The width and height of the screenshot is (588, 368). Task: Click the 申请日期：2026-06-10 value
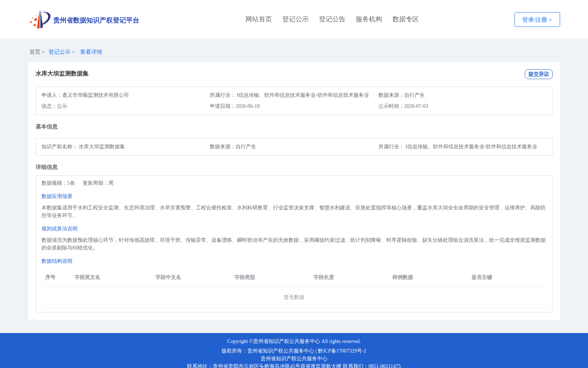(x=235, y=106)
